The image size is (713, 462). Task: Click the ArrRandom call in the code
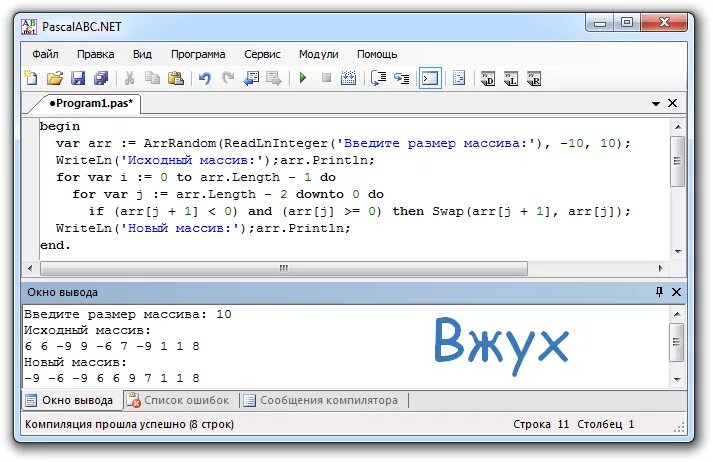coord(180,143)
